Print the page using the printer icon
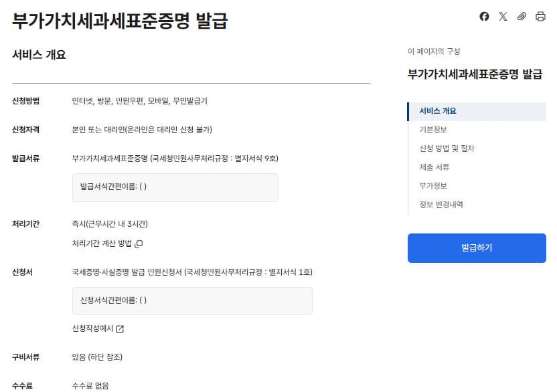Screen dimensions: 557x392 point(541,16)
